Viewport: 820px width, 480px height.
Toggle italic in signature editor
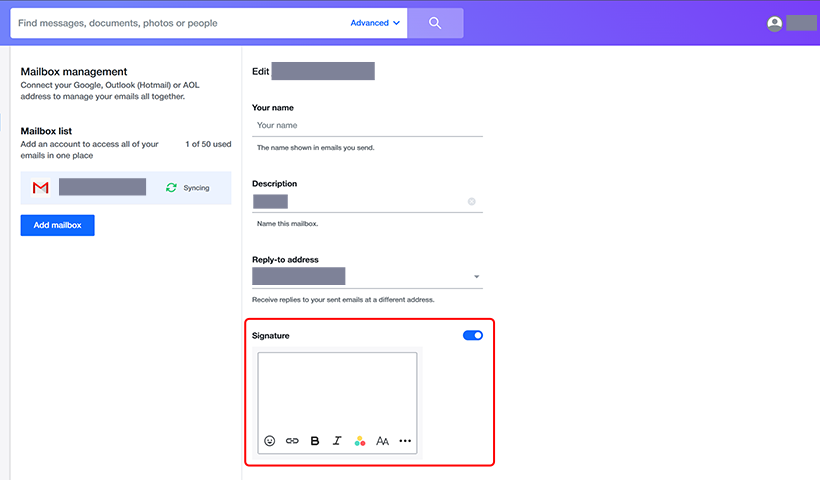[337, 441]
